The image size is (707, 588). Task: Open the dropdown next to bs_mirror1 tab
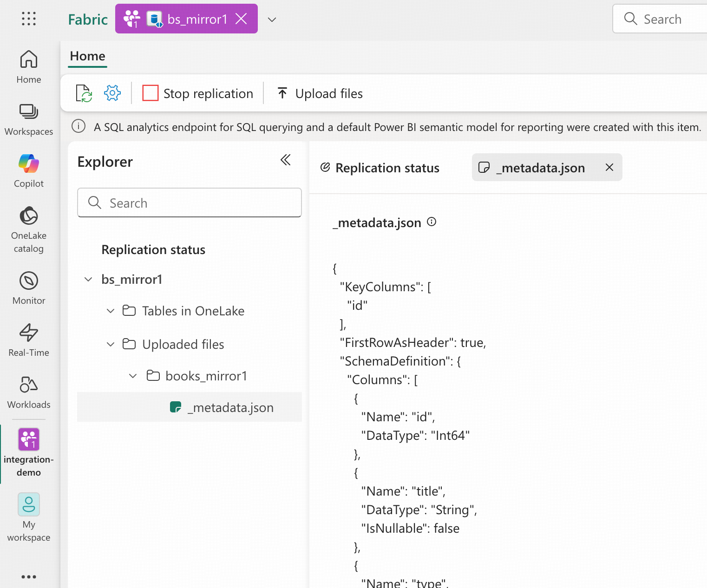[x=272, y=20]
